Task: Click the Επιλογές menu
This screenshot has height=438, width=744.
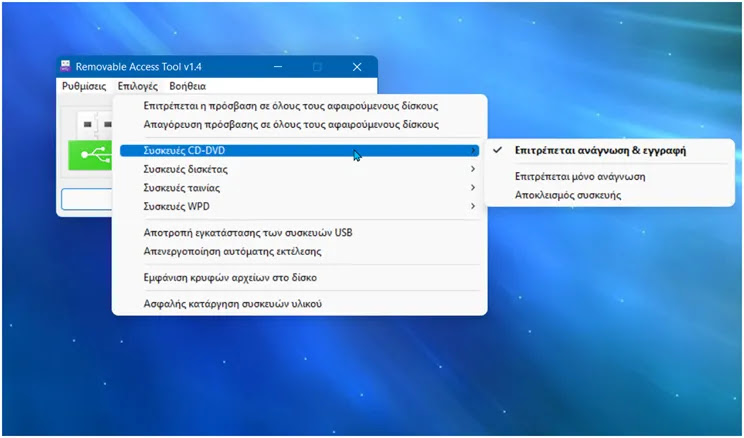Action: tap(138, 86)
